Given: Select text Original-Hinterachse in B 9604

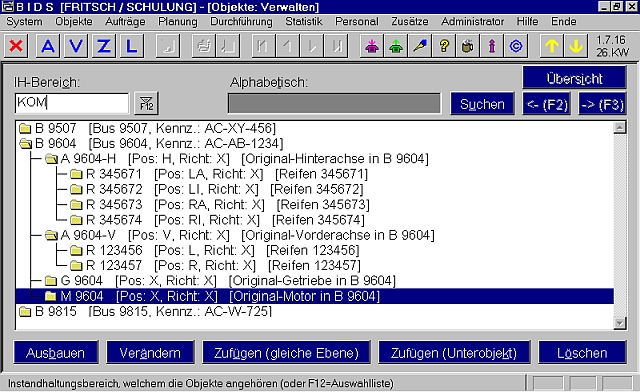Looking at the screenshot, I should pos(335,159).
